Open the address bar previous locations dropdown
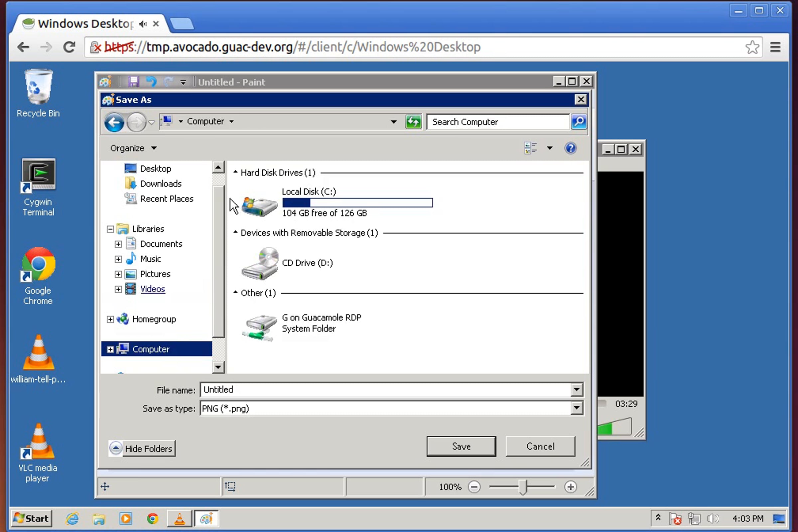This screenshot has height=532, width=798. coord(394,121)
